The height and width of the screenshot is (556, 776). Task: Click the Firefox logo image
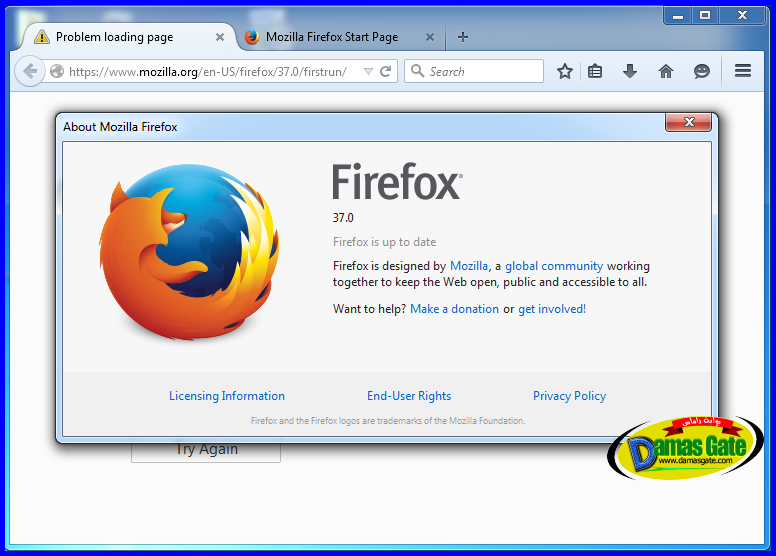pyautogui.click(x=189, y=252)
